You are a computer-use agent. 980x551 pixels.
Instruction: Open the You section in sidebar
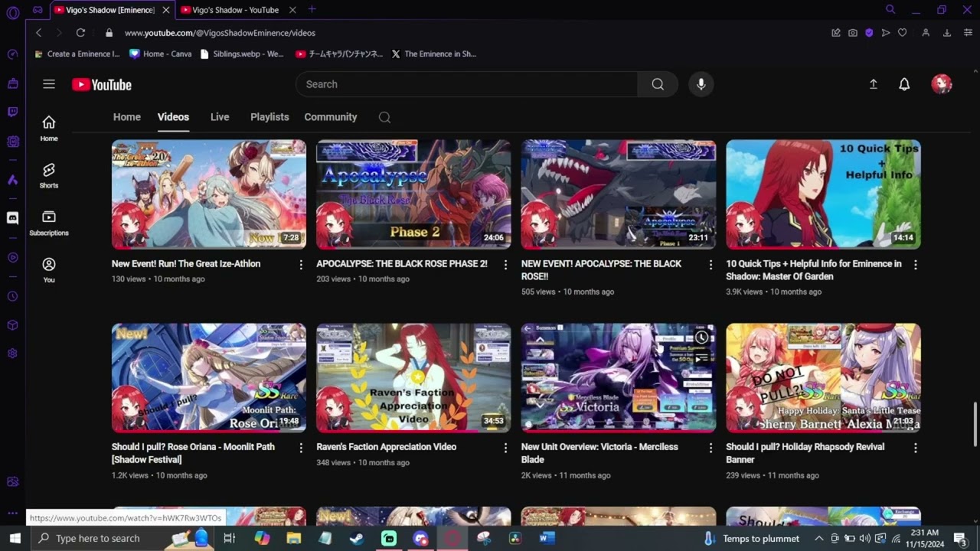click(x=49, y=270)
